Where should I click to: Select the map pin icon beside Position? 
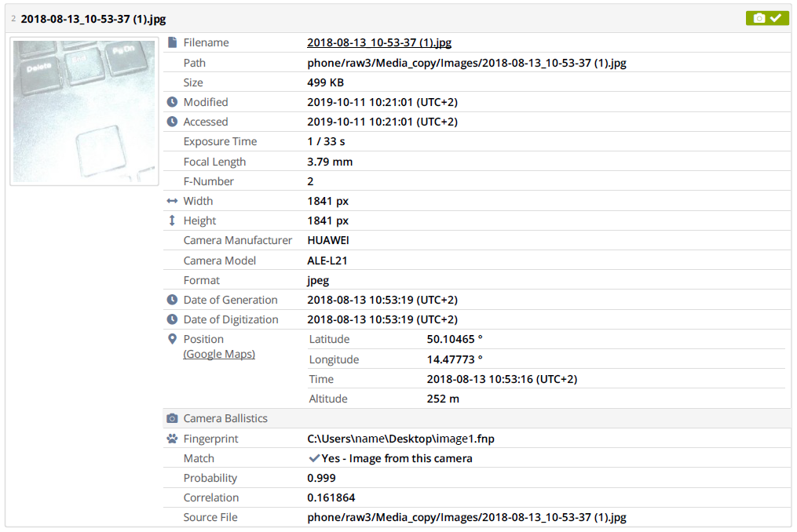[x=173, y=339]
